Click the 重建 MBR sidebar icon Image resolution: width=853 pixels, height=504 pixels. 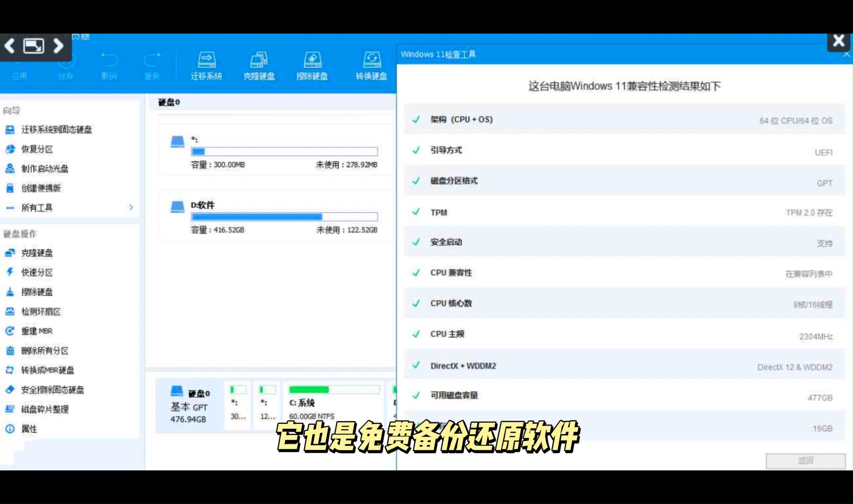[x=10, y=331]
